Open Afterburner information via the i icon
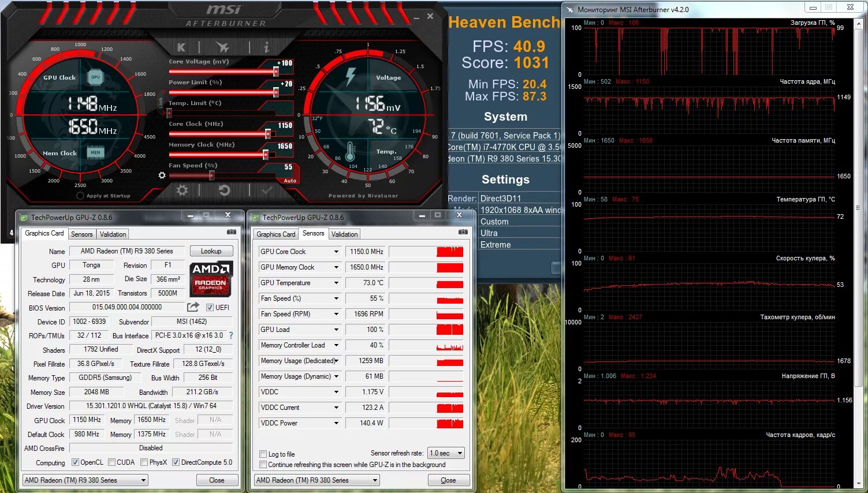 pos(266,47)
